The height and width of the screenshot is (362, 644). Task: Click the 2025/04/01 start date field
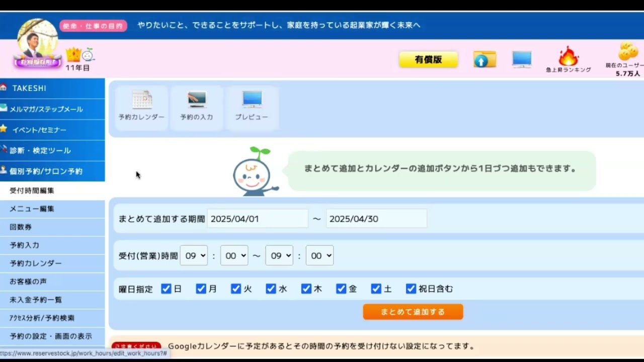258,218
